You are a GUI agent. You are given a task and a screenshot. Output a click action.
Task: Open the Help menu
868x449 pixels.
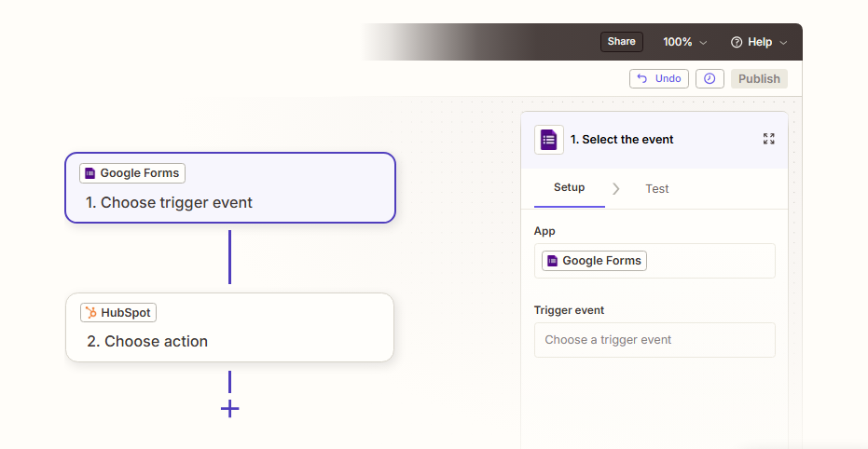click(759, 42)
